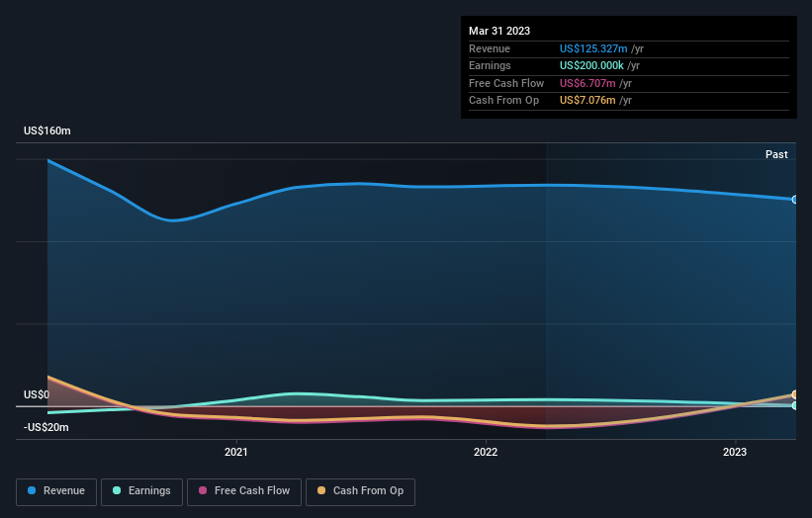
Task: Click the US$125.327m revenue value
Action: 593,48
